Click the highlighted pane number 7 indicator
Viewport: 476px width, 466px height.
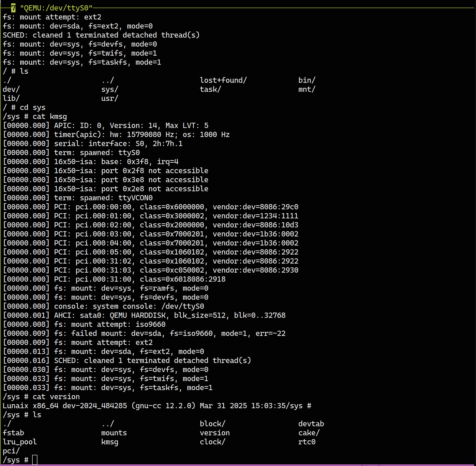[13, 8]
